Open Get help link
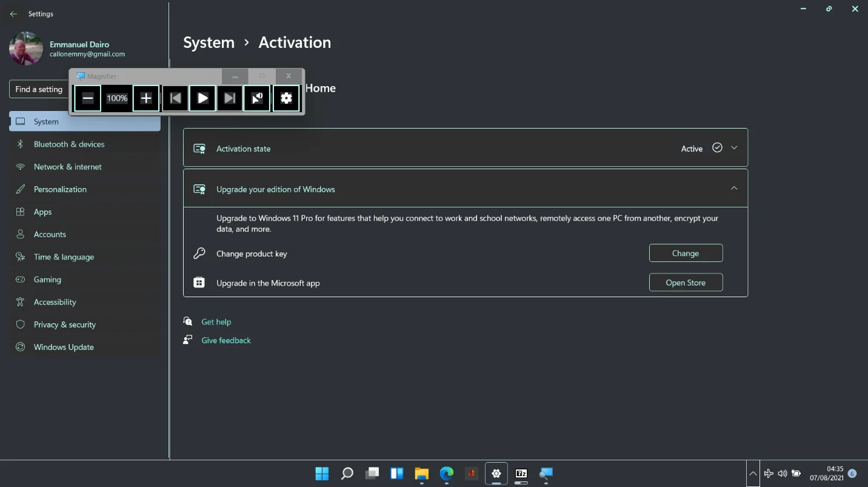Viewport: 868px width, 487px height. pos(216,322)
